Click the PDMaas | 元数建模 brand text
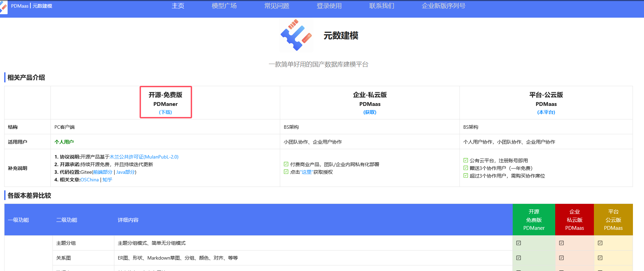The width and height of the screenshot is (644, 271). pos(32,6)
